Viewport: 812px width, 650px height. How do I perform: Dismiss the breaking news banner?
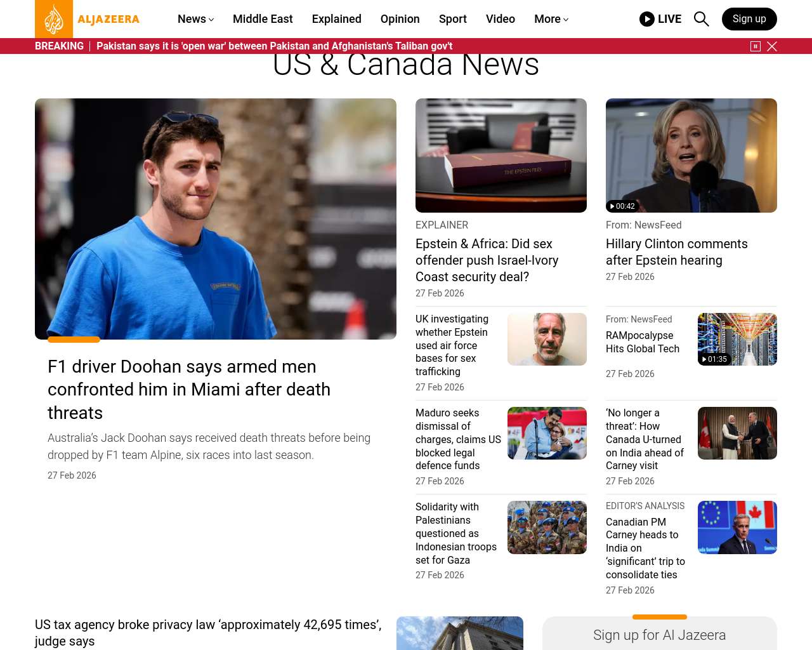coord(772,46)
